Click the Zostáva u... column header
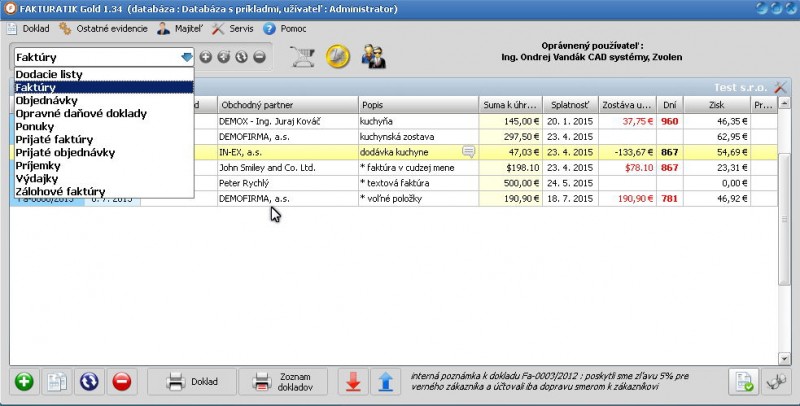 click(x=627, y=105)
